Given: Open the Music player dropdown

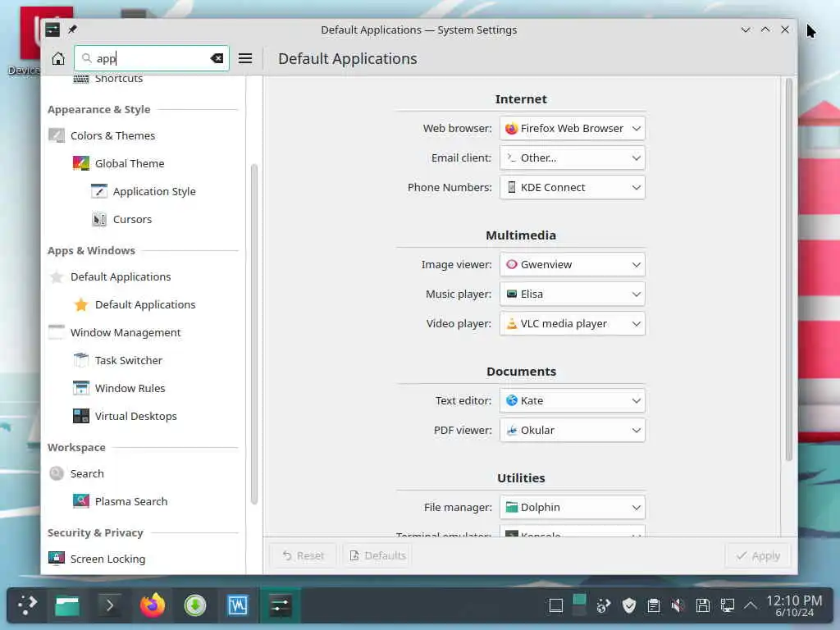Looking at the screenshot, I should 572,294.
